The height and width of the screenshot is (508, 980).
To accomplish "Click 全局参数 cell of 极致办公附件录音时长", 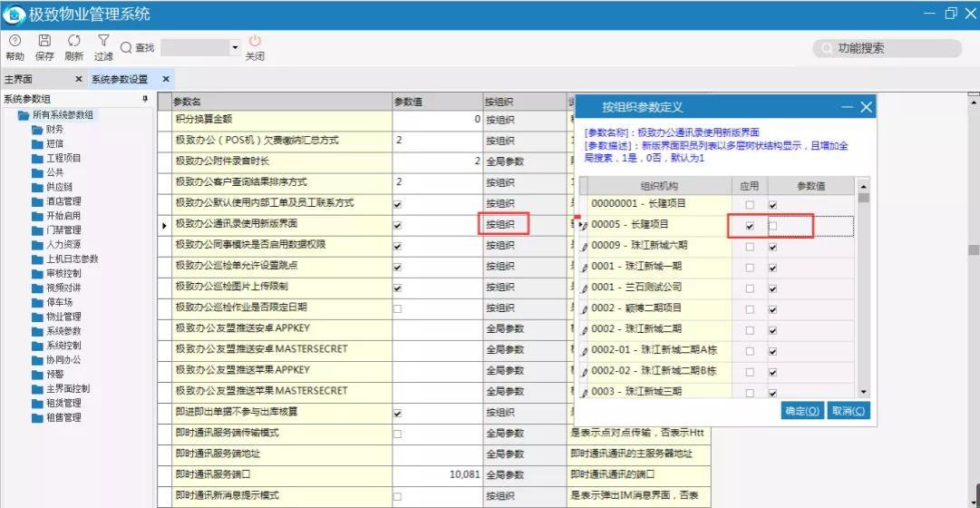I will 524,161.
